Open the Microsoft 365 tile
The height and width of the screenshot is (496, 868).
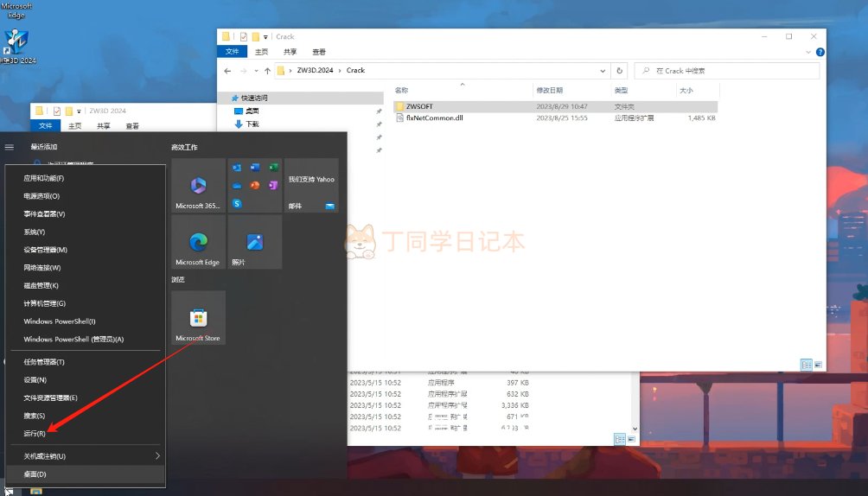coord(198,185)
